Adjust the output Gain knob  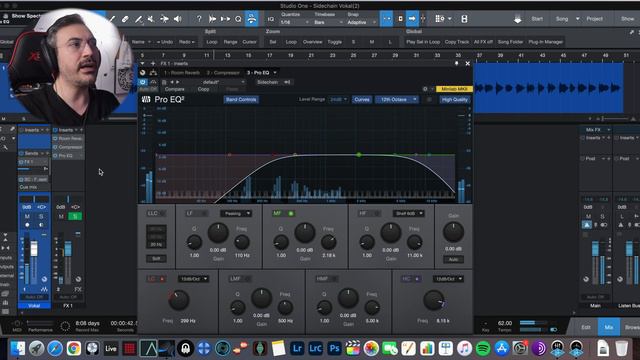(x=453, y=232)
